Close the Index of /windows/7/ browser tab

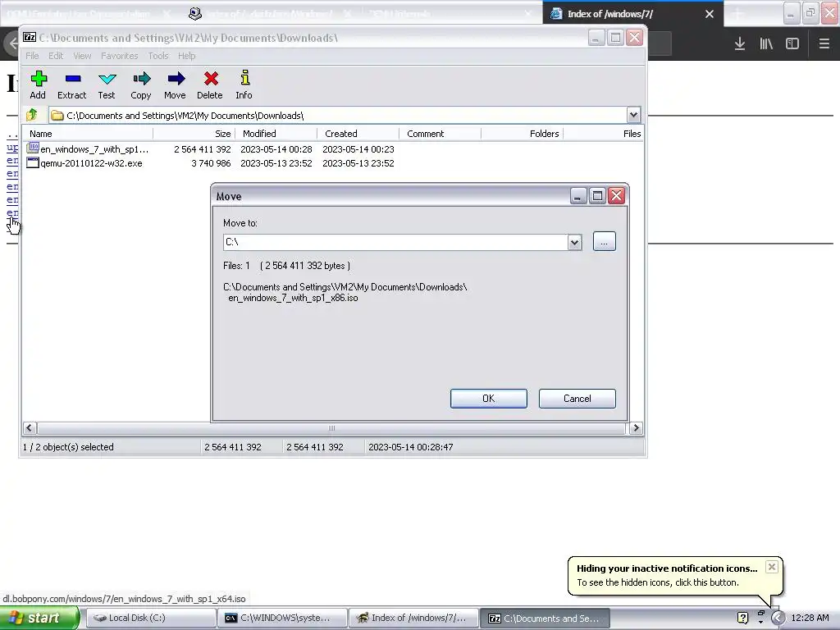710,14
